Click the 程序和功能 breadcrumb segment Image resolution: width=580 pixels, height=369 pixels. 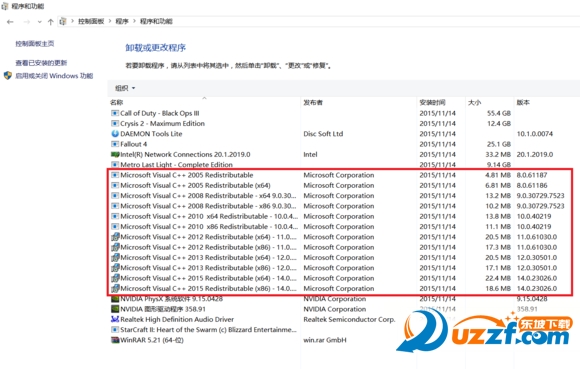click(x=156, y=21)
